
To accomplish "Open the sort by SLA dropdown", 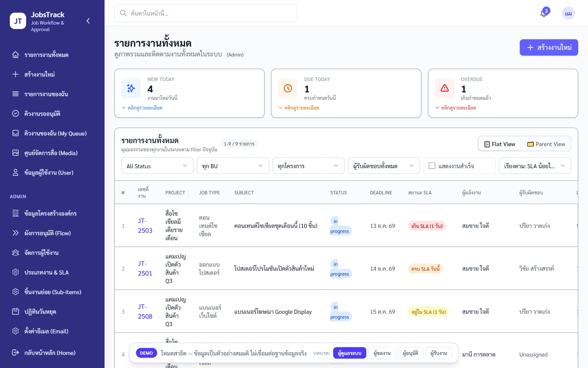I will [535, 166].
